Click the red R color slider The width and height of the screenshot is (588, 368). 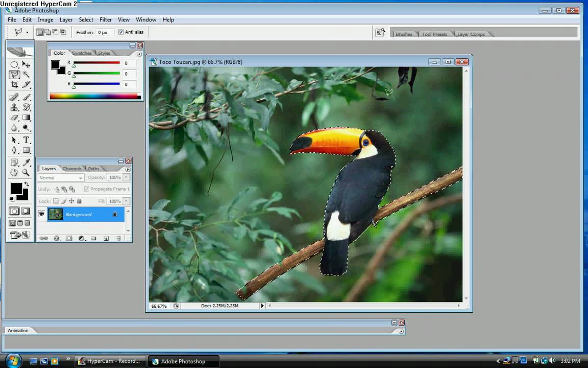tap(97, 63)
